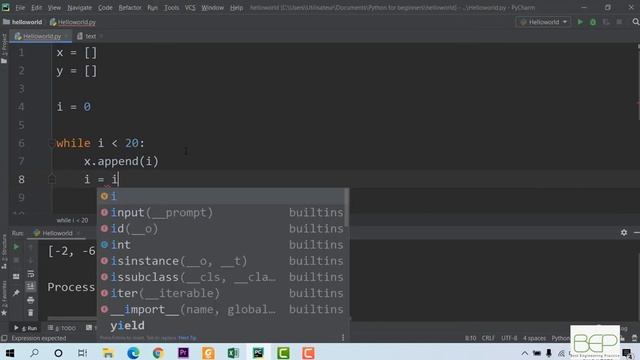640x360 pixels.
Task: Open Google Chrome from taskbar
Action: (x=158, y=353)
